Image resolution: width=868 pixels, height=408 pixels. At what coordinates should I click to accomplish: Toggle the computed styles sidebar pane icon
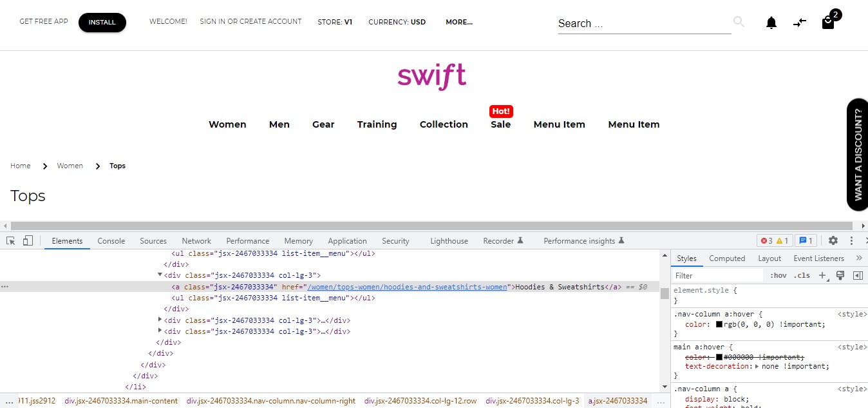click(857, 275)
